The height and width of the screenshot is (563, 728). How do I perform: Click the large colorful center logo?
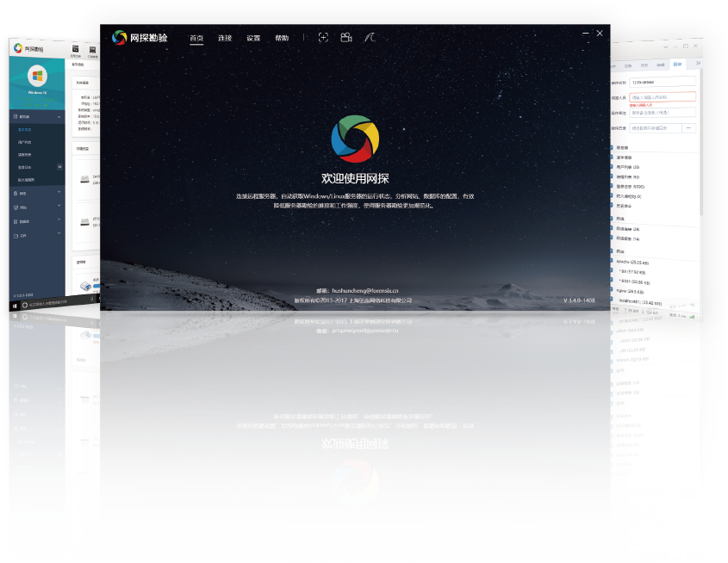pyautogui.click(x=355, y=139)
